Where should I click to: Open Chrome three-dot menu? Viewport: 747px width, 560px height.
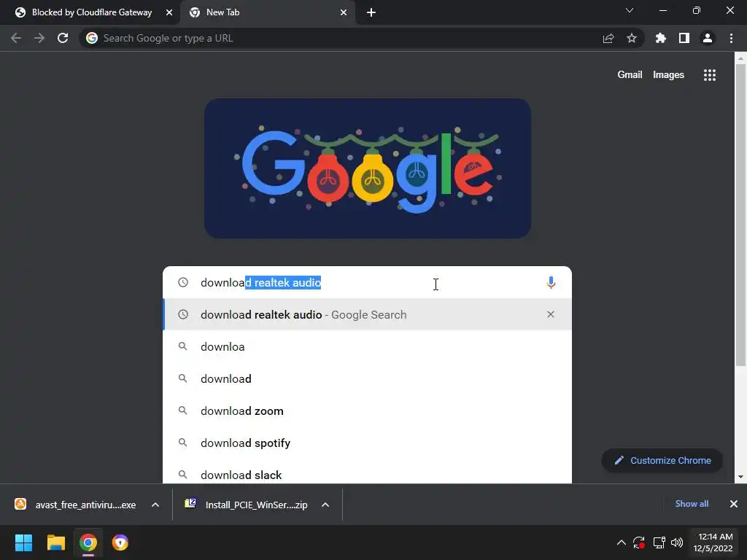tap(731, 38)
